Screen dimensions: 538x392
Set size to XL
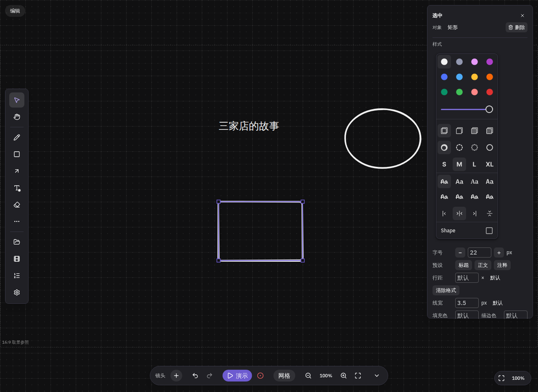click(x=490, y=164)
